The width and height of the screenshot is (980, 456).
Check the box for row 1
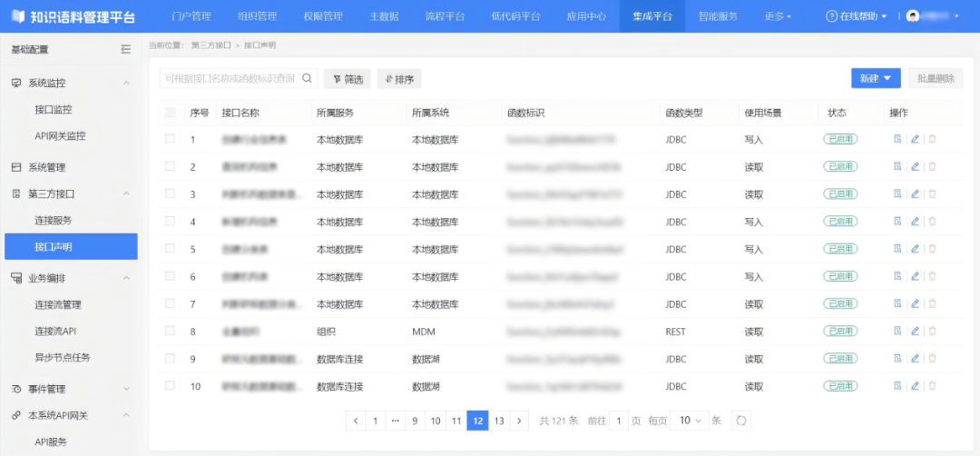(x=170, y=139)
